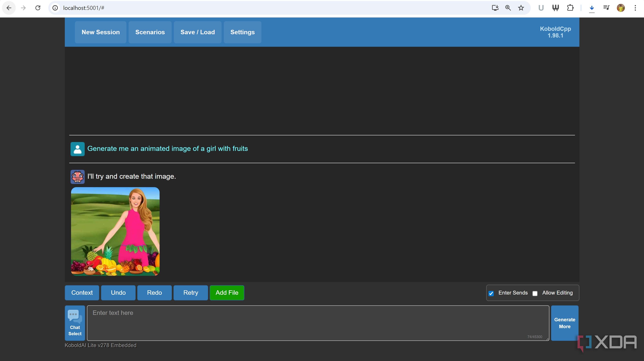This screenshot has width=644, height=361.
Task: Open Save / Load menu
Action: [197, 32]
